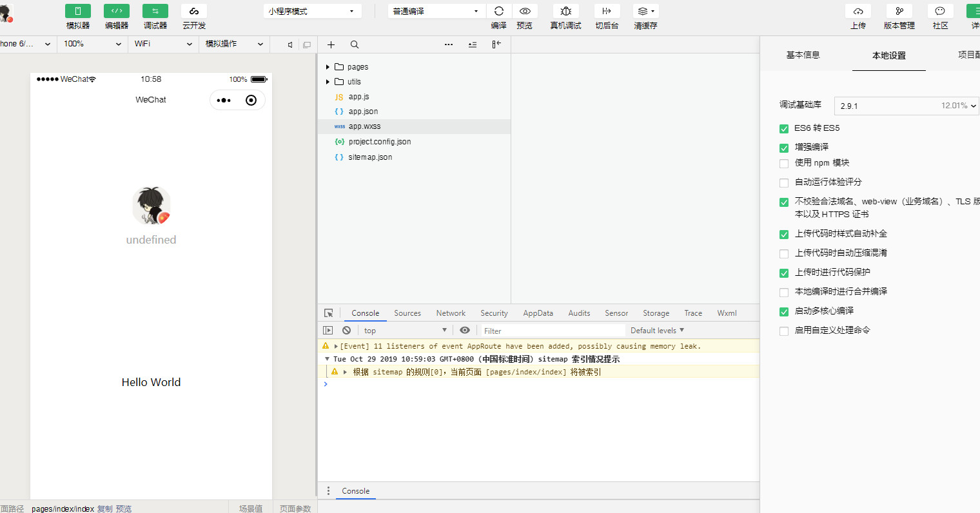This screenshot has width=980, height=513.
Task: Click the console live expression eye icon
Action: [465, 331]
